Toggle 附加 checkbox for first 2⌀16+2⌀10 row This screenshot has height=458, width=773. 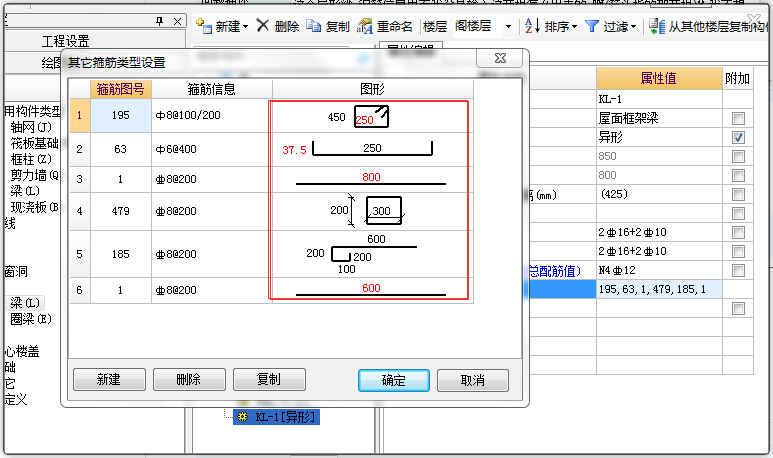[738, 232]
